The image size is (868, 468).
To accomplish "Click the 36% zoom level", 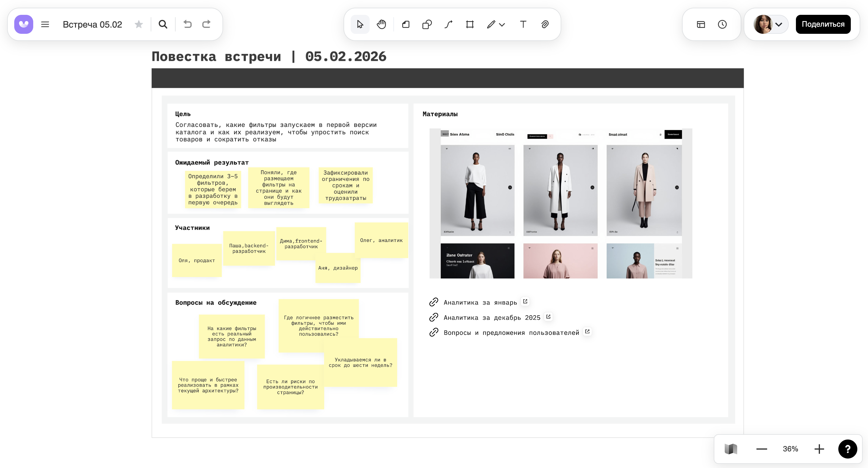I will (x=790, y=449).
